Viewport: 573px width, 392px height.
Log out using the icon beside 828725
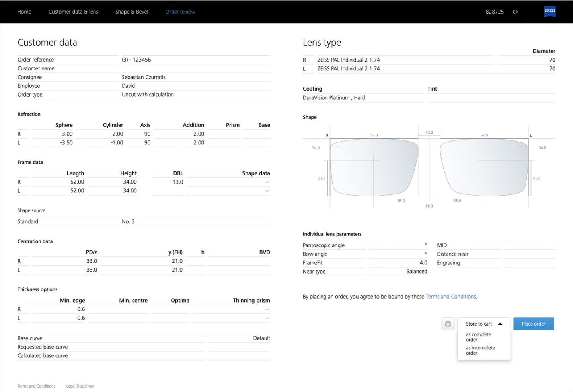pyautogui.click(x=516, y=12)
